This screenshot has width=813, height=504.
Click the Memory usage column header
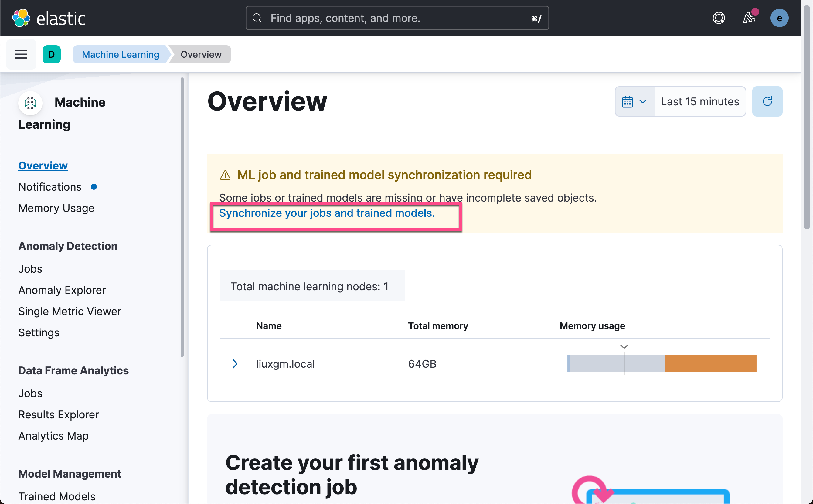click(592, 326)
